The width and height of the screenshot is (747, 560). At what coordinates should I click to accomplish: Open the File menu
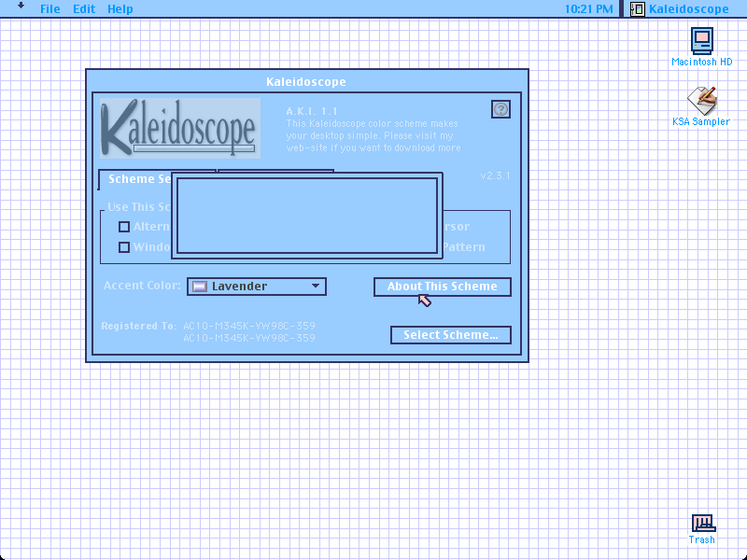(x=50, y=9)
